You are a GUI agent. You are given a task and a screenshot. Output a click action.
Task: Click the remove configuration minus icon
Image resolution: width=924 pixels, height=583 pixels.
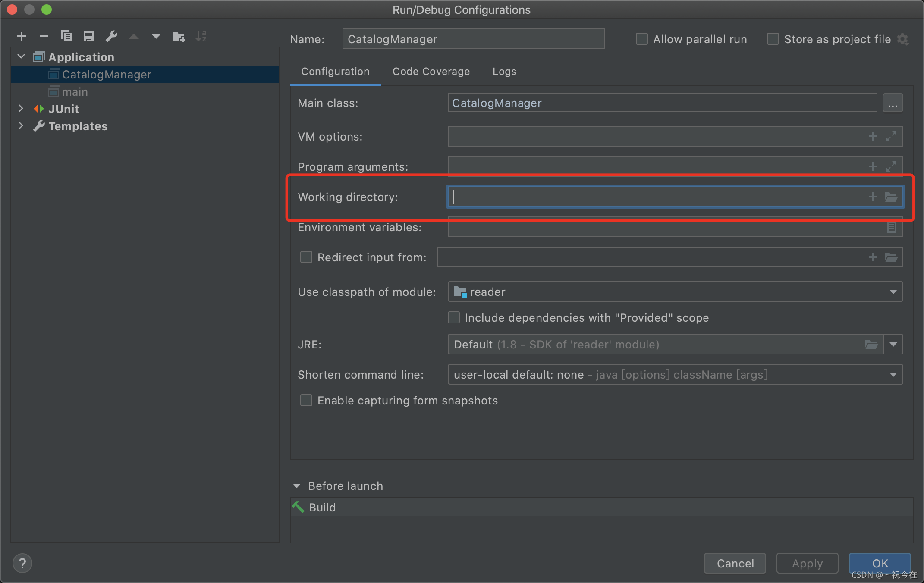(x=44, y=37)
